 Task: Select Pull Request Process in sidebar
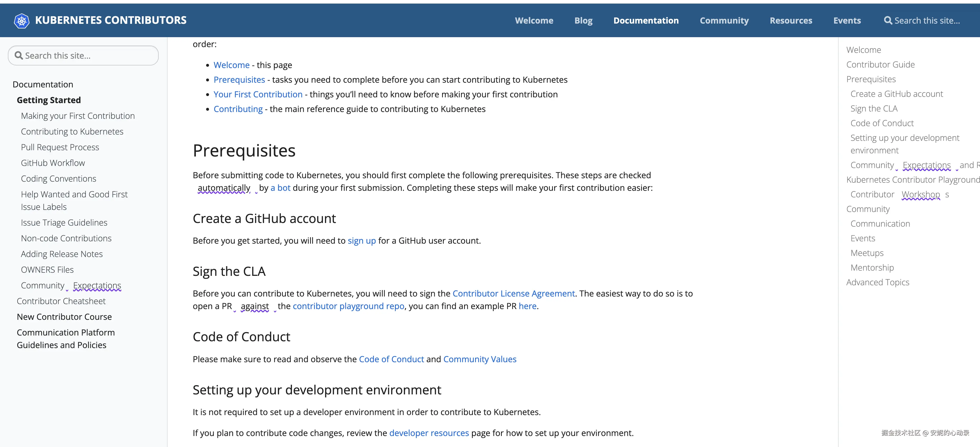[60, 147]
